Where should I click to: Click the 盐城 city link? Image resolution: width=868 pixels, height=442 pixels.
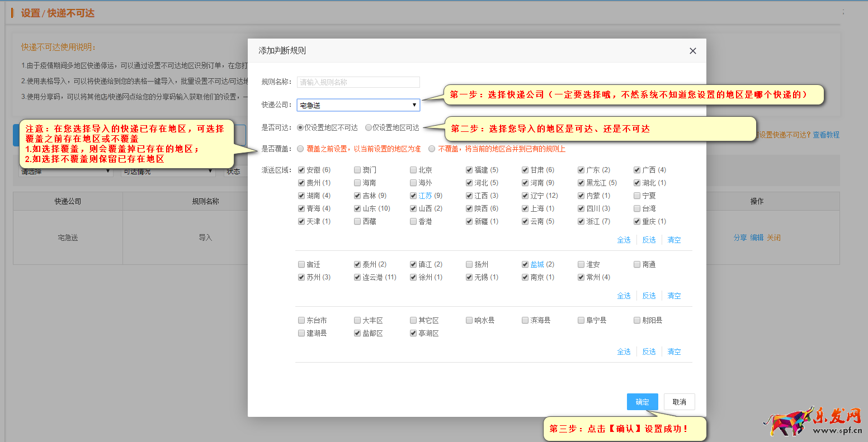click(x=537, y=264)
